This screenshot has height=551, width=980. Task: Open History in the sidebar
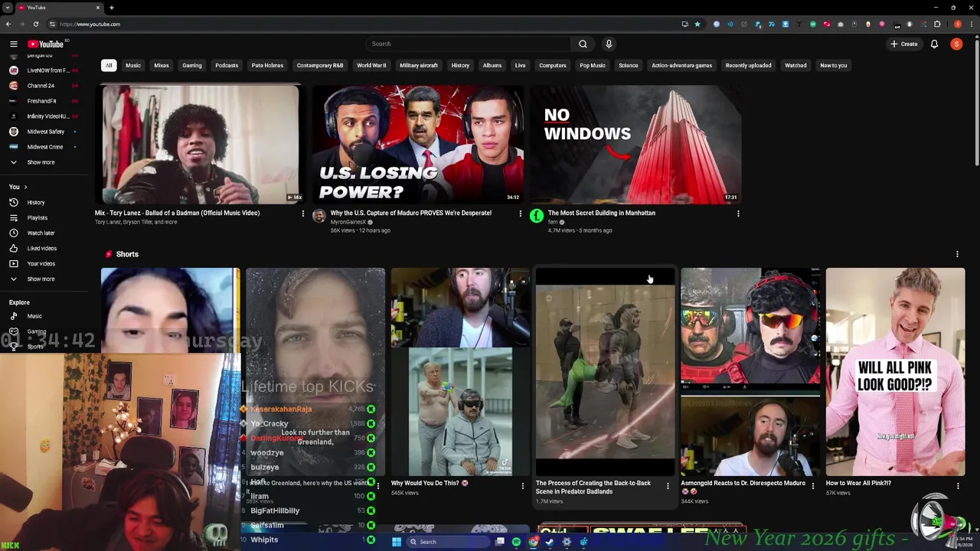(x=36, y=203)
